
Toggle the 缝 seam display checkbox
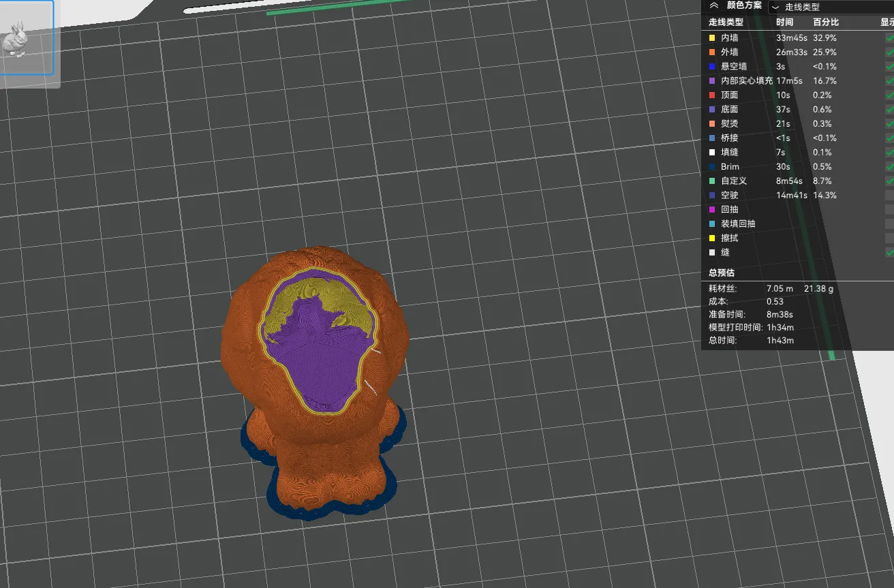[890, 253]
